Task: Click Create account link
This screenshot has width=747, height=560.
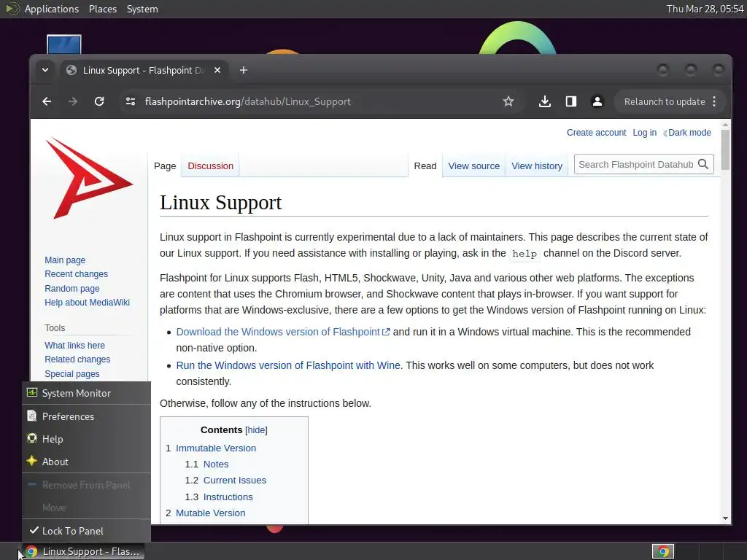Action: click(597, 133)
